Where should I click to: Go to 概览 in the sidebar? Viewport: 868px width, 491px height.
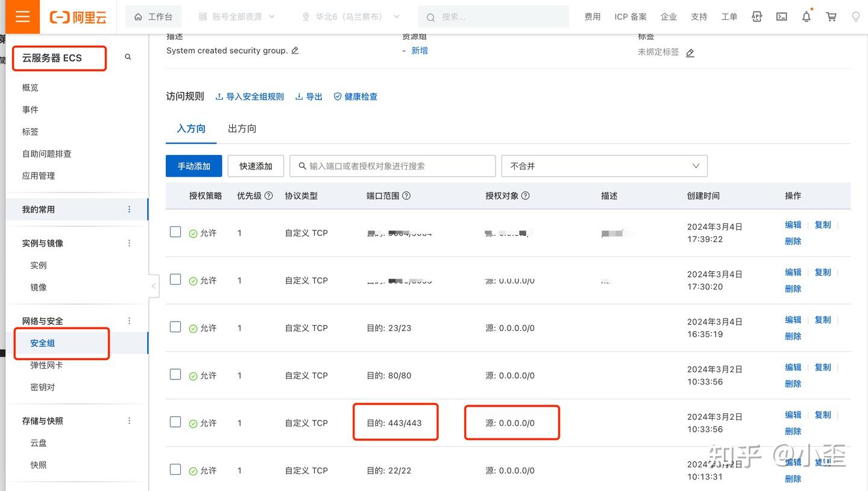[x=30, y=87]
